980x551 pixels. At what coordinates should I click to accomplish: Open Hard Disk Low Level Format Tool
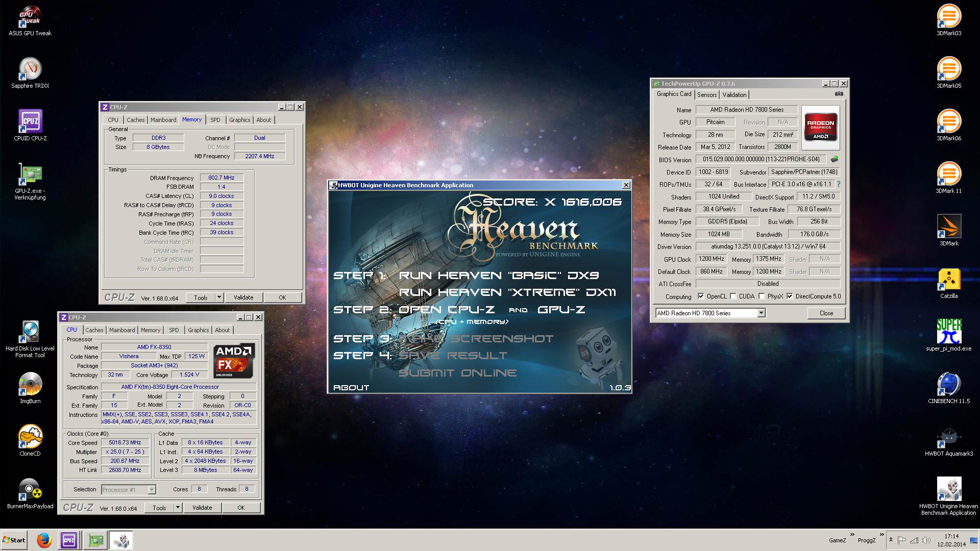(30, 339)
